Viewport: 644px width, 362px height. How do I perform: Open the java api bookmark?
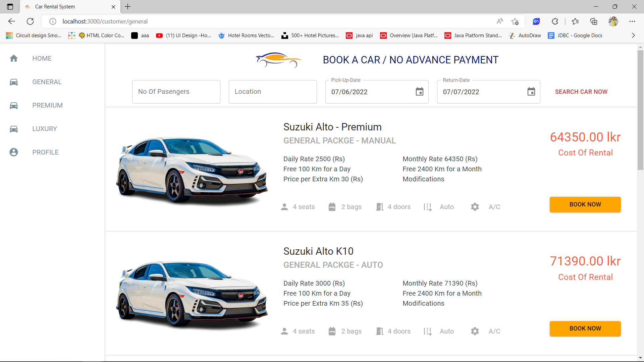point(359,36)
